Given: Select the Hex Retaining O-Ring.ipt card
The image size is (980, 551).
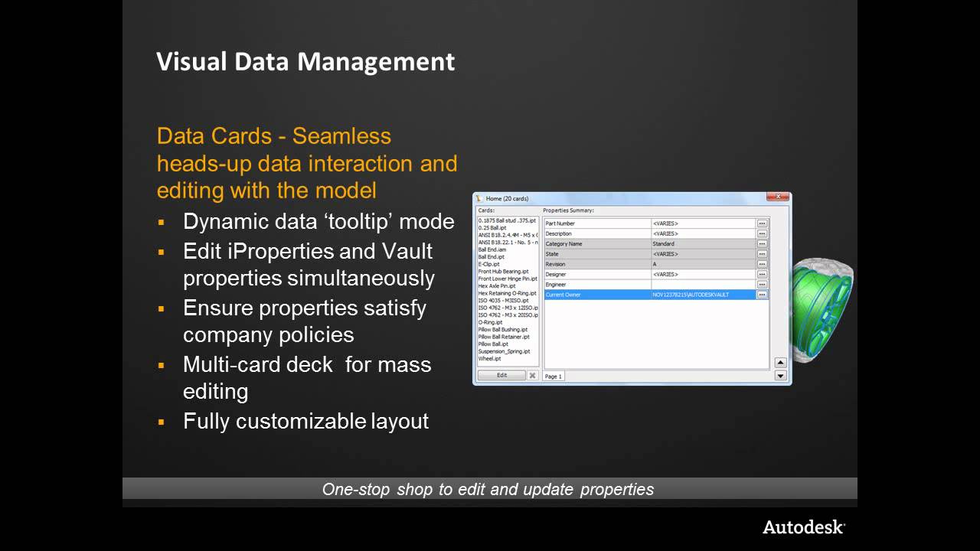Looking at the screenshot, I should click(x=508, y=293).
